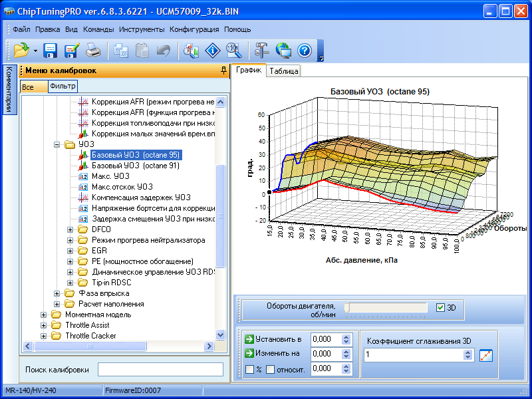532x399 pixels.
Task: Collapse the УОЗ folder node
Action: coord(57,144)
